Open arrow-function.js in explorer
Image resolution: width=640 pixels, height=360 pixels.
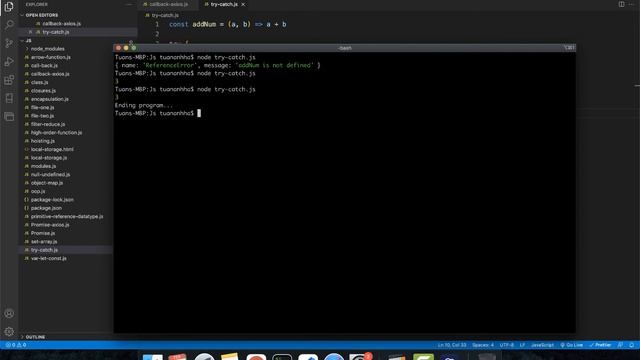pos(51,57)
